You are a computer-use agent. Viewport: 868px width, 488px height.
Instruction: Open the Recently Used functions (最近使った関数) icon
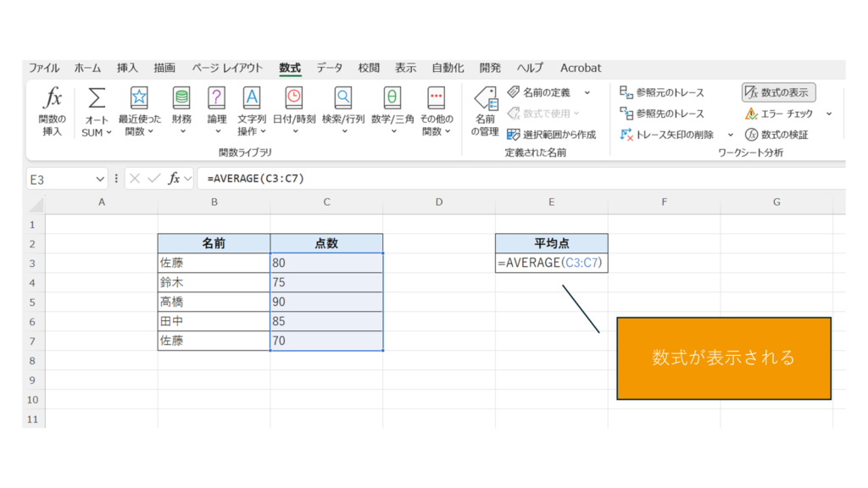click(x=139, y=98)
